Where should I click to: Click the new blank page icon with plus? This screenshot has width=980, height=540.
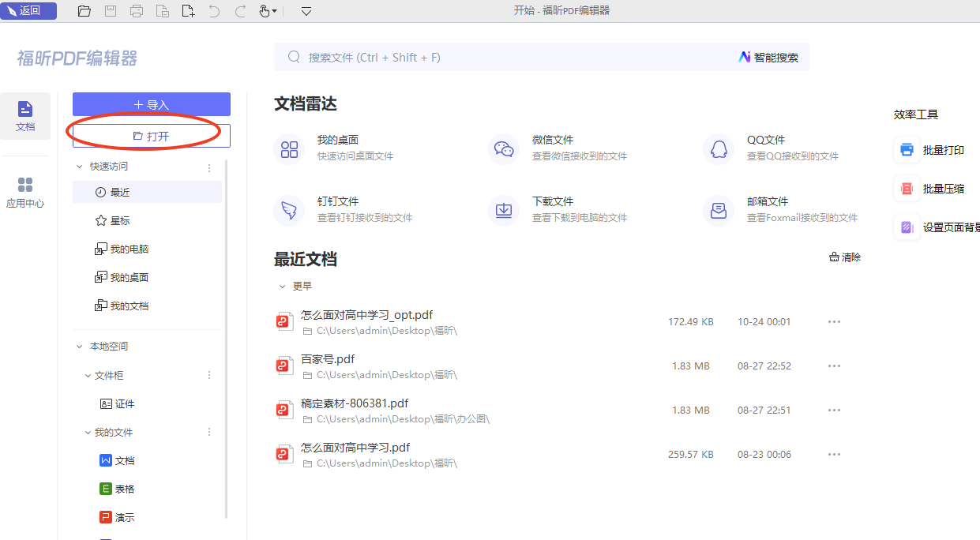click(188, 11)
